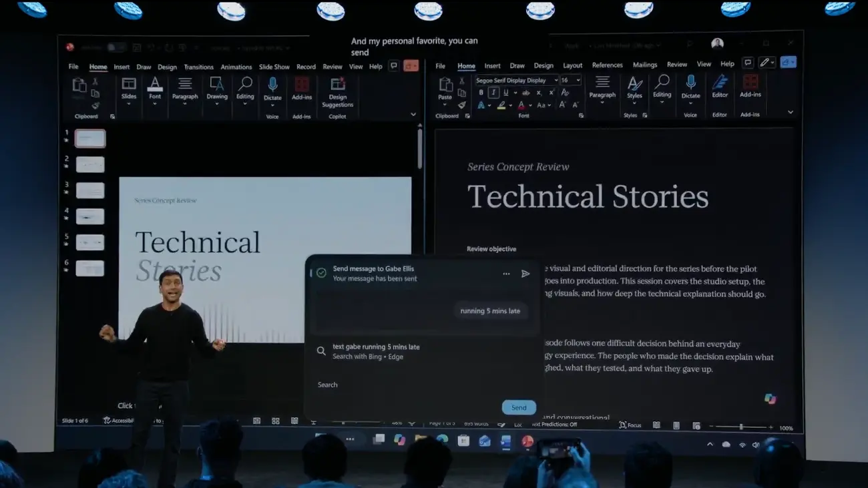Open the References tab in Word

(608, 65)
